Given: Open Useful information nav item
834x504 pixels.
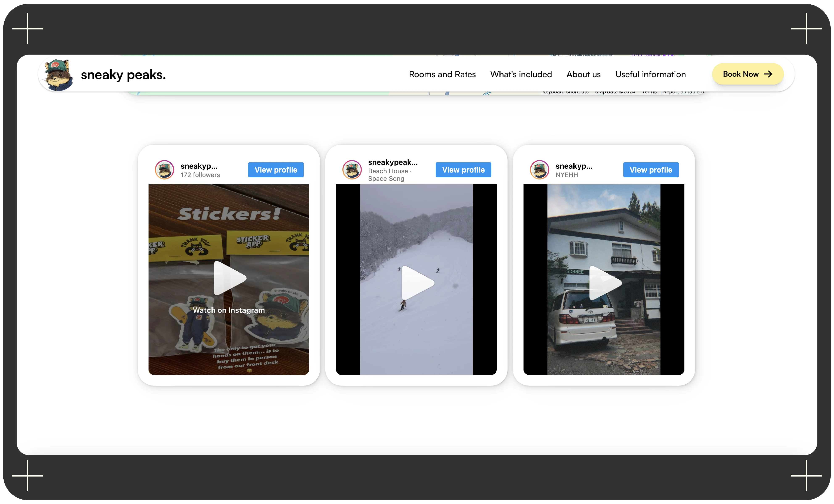Looking at the screenshot, I should pos(650,75).
